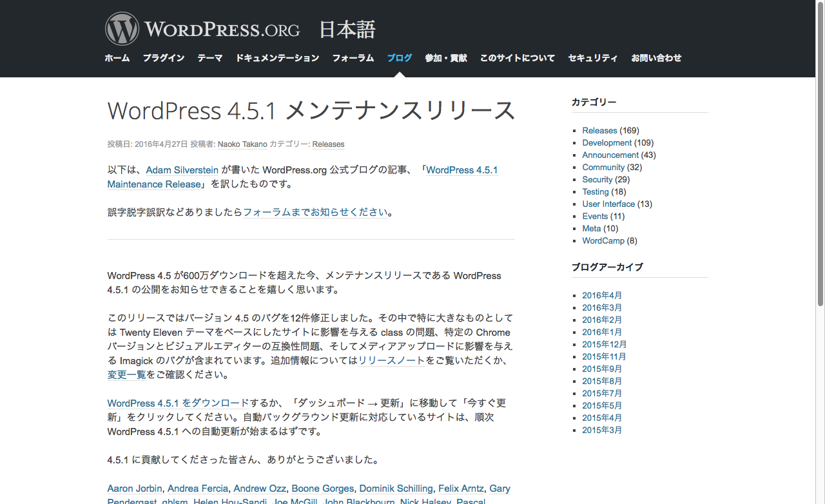Open 参加・貢献 in the navigation
The width and height of the screenshot is (825, 504).
(446, 58)
